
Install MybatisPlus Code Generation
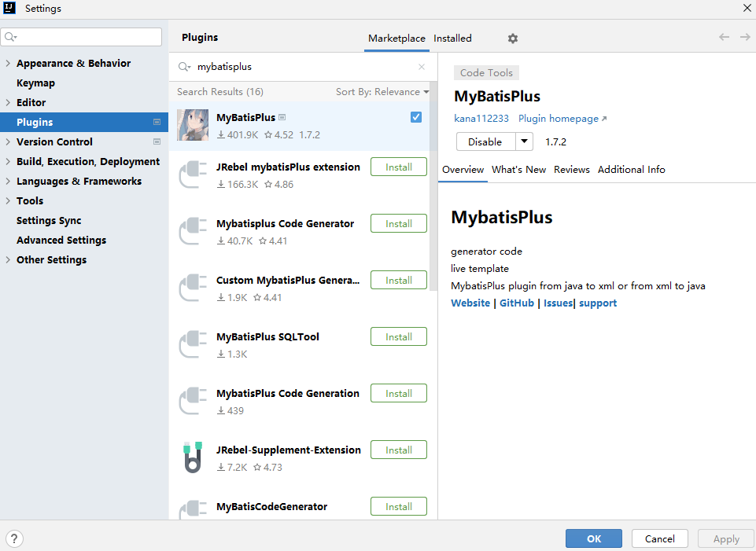tap(399, 393)
